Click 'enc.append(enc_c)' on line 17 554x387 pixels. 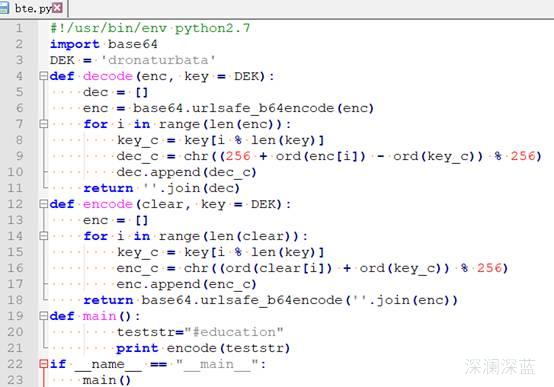tap(186, 284)
